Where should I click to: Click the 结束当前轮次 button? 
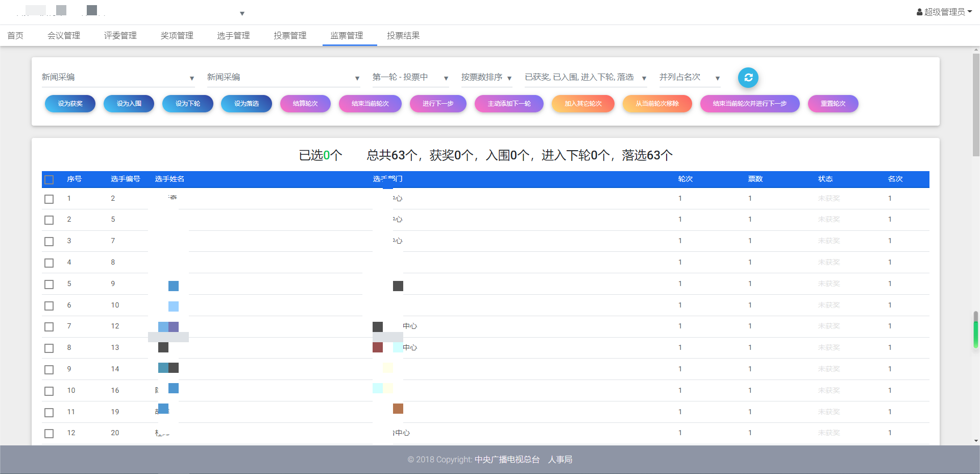(370, 104)
